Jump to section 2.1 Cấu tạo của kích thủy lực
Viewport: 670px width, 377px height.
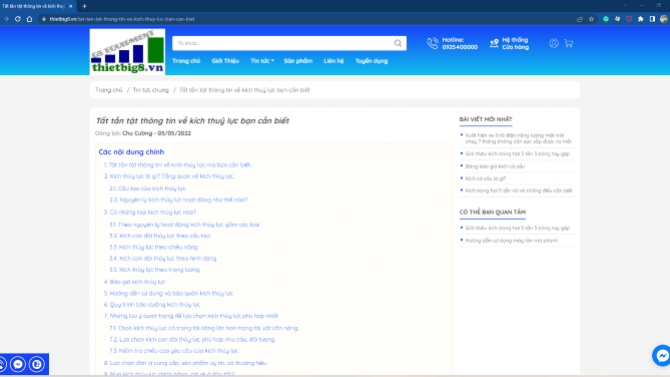pos(147,188)
